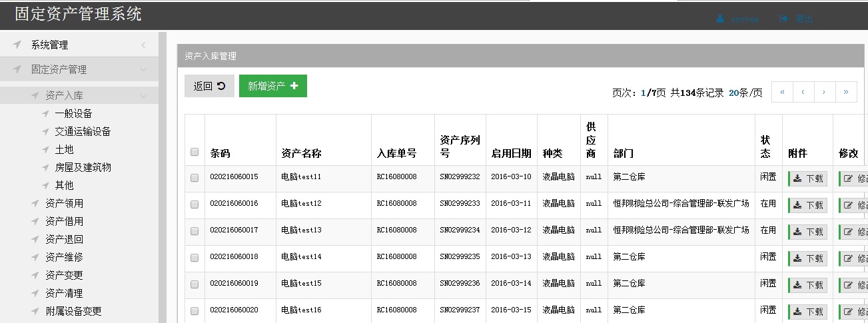Collapse the 资产入库 submenu chevron

pyautogui.click(x=143, y=96)
